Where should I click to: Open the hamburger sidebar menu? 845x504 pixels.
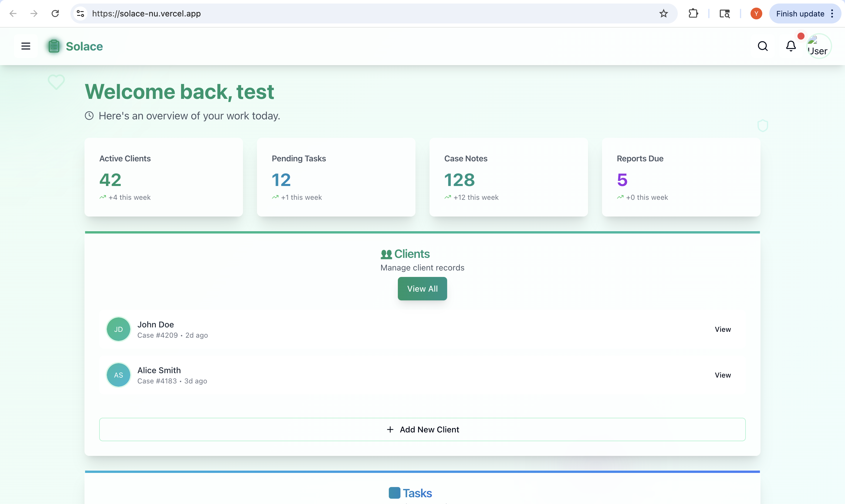[x=26, y=46]
